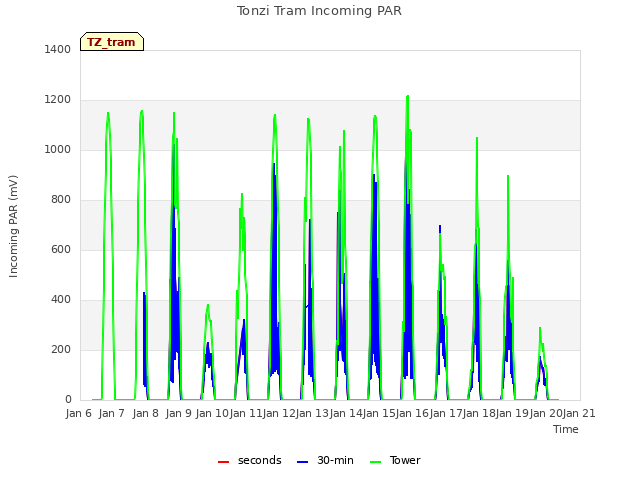The width and height of the screenshot is (640, 480).
Task: Click the 200 y-axis tick label
Action: (61, 350)
